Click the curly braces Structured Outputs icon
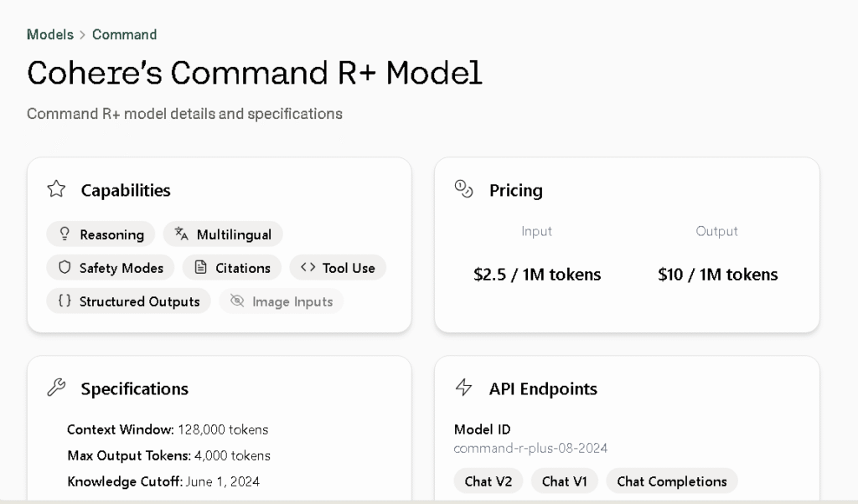The width and height of the screenshot is (858, 504). pyautogui.click(x=65, y=301)
